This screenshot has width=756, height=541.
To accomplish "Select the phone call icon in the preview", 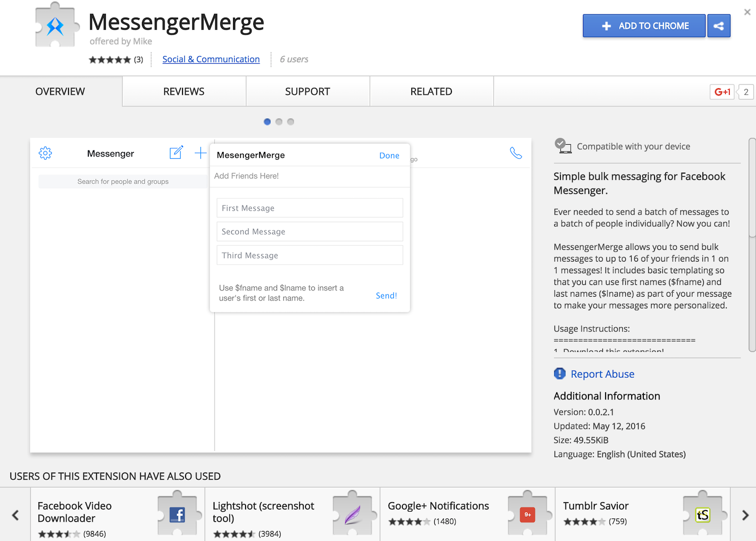I will point(515,153).
